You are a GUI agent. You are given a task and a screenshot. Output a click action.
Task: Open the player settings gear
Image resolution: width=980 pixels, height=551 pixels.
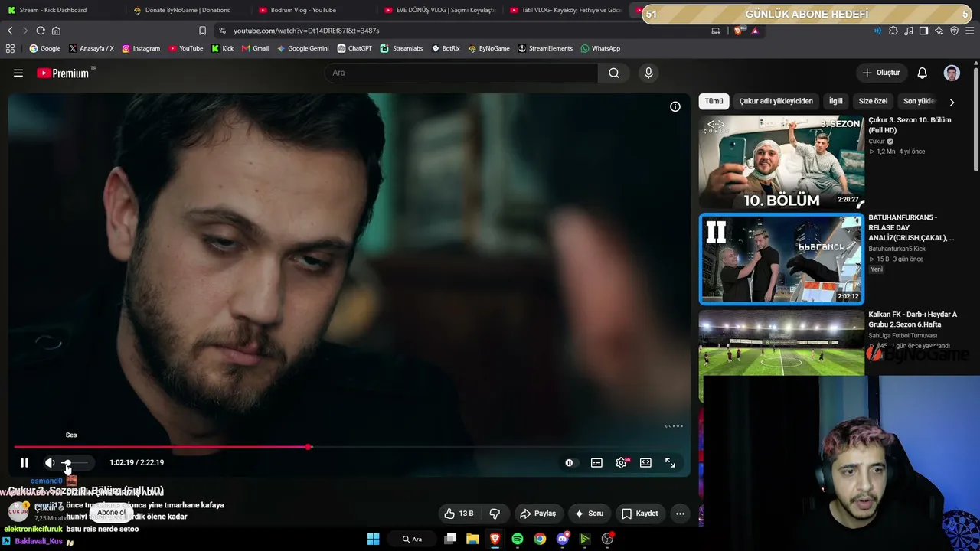pos(622,462)
